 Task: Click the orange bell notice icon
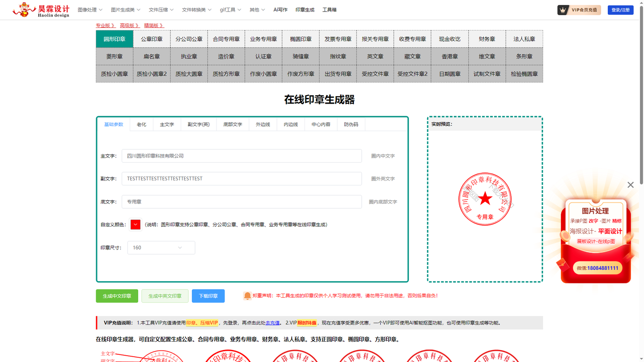point(247,296)
